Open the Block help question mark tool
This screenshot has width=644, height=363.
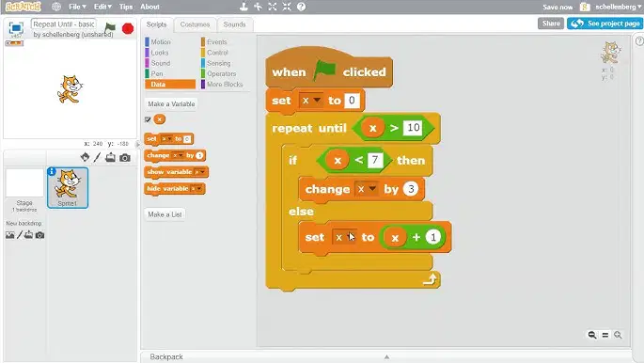click(x=301, y=7)
